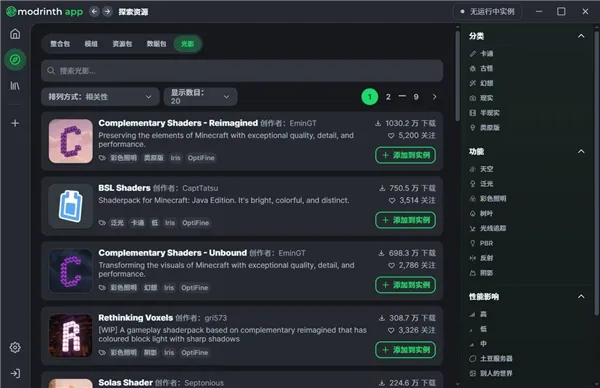
Task: Click the main results list vertical scrollbar
Action: coord(457,76)
